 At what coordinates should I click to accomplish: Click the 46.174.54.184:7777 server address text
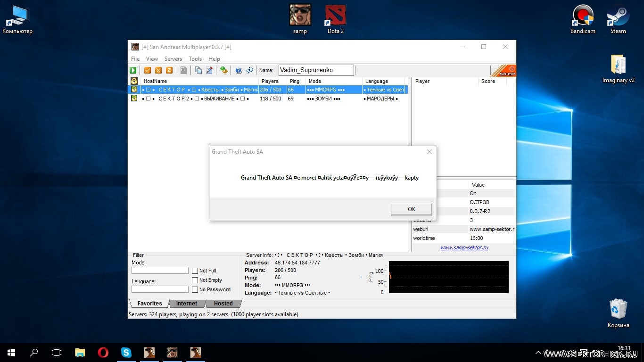[x=297, y=263]
